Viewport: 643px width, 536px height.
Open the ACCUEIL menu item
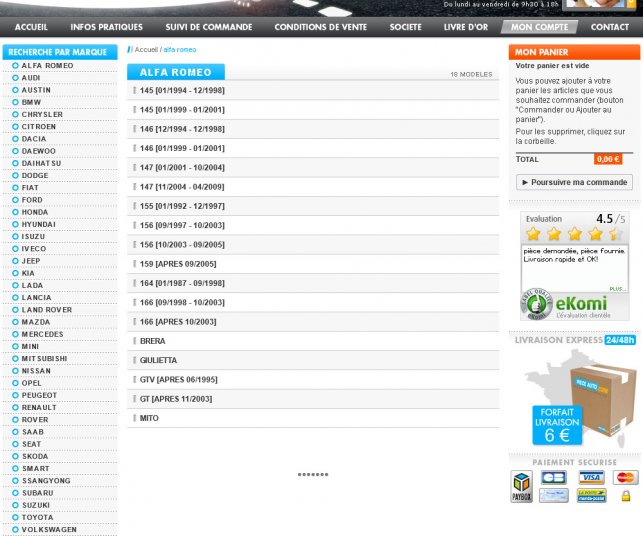(x=31, y=27)
